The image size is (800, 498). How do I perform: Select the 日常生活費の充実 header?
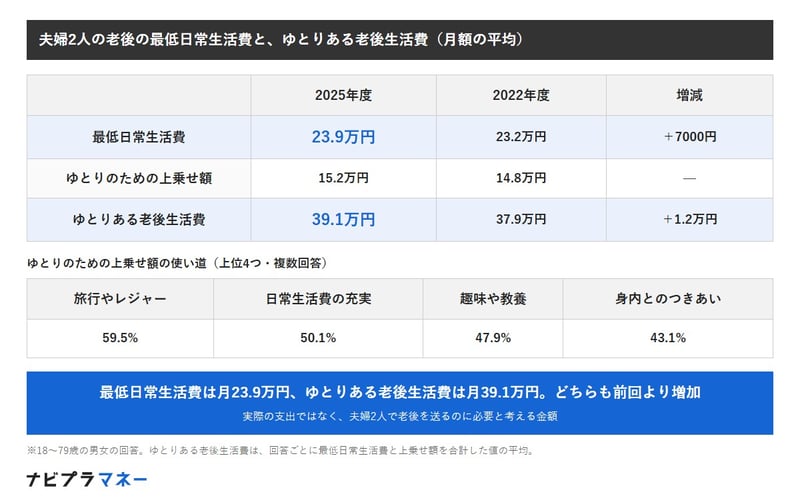(318, 299)
